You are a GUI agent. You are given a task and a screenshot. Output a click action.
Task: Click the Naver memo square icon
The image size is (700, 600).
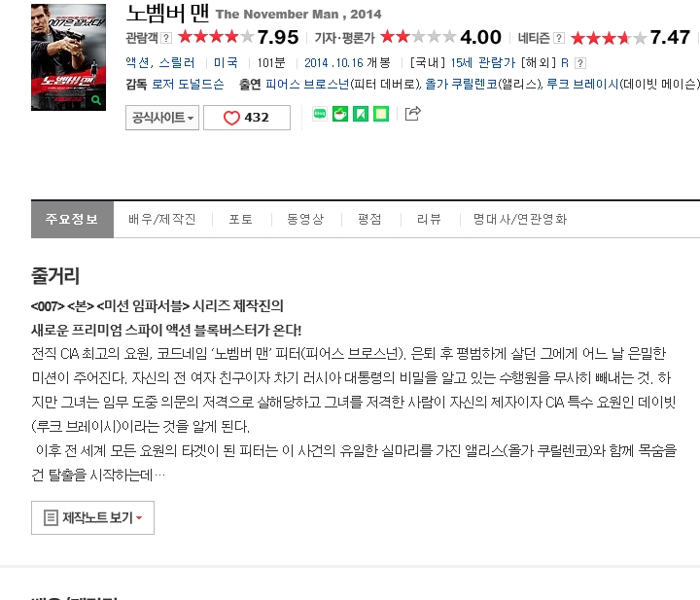click(381, 115)
